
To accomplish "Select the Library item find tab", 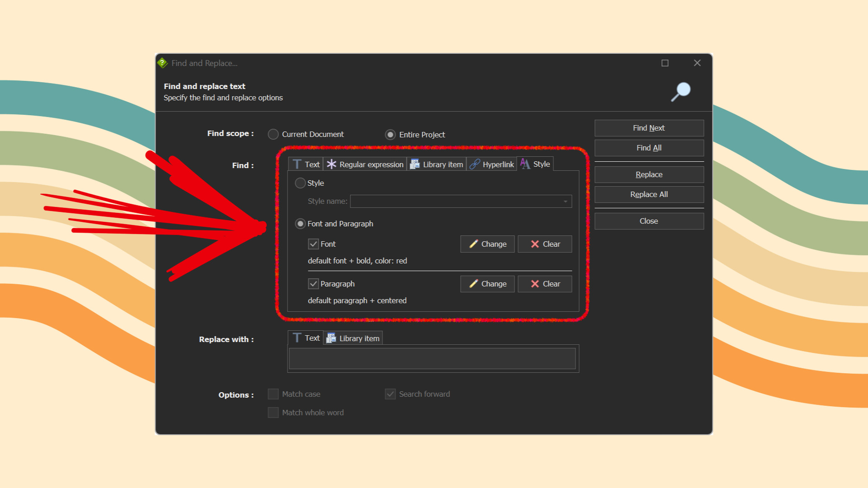I will coord(436,164).
